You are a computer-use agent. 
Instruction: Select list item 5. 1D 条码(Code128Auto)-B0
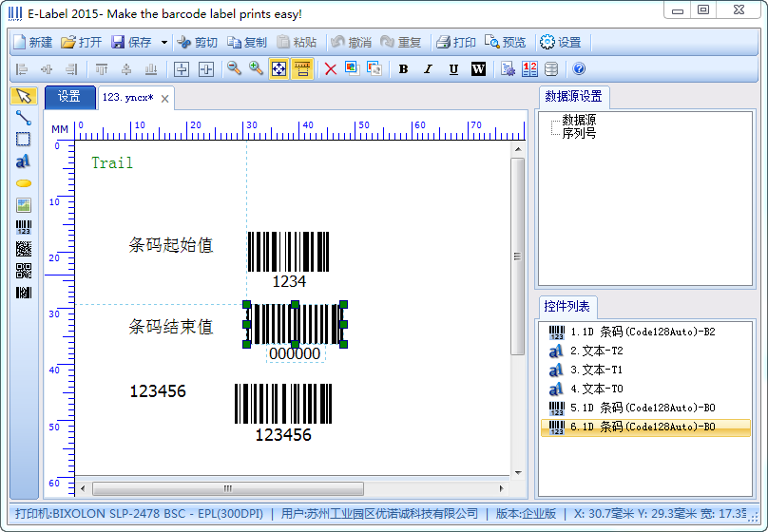645,408
